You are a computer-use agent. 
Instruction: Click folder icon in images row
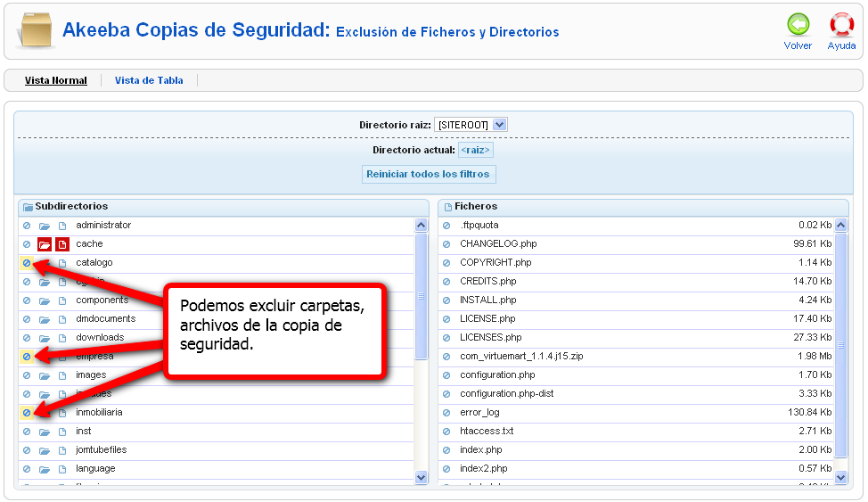click(x=45, y=376)
